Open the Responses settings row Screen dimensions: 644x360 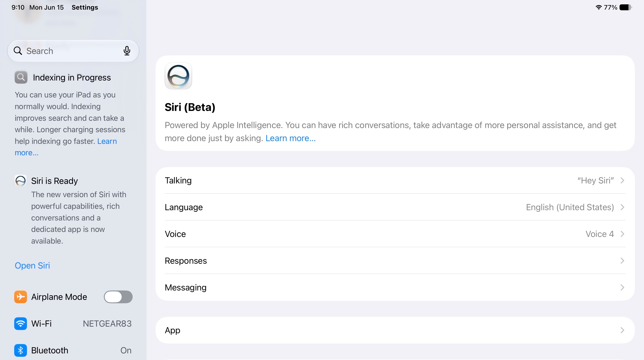click(395, 261)
